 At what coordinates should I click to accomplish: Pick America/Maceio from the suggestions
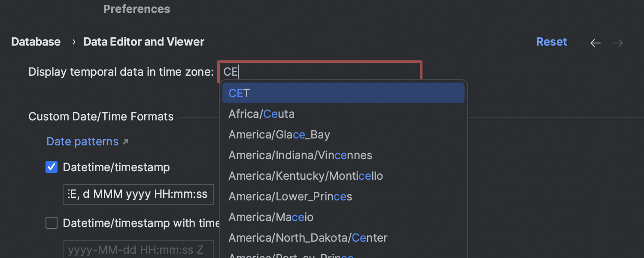[x=343, y=217]
